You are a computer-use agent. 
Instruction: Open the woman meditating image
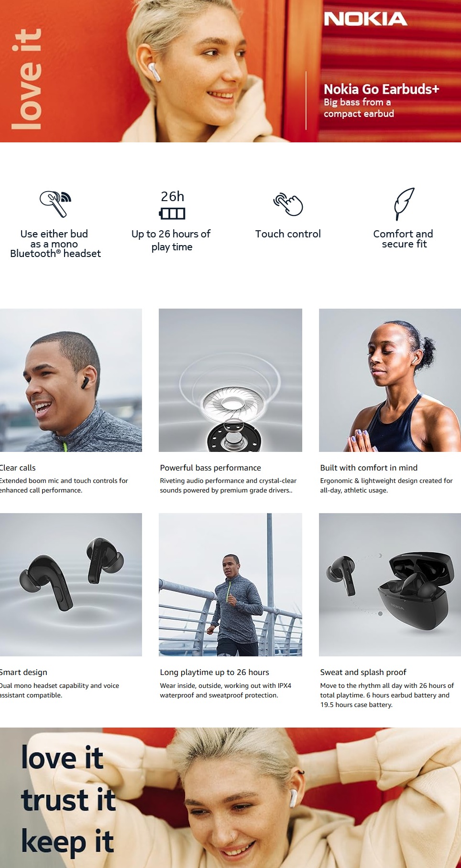click(x=390, y=380)
